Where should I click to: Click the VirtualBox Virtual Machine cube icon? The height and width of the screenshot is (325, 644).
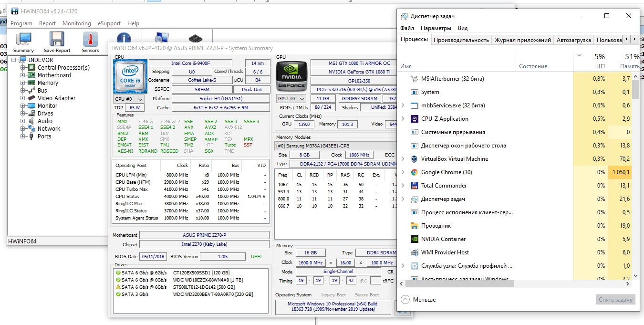pyautogui.click(x=414, y=159)
